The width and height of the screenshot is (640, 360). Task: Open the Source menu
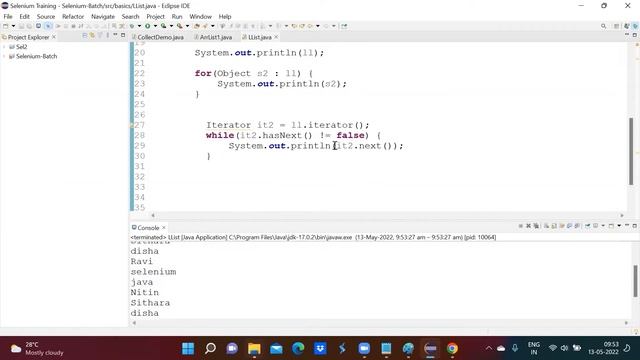pyautogui.click(x=46, y=16)
